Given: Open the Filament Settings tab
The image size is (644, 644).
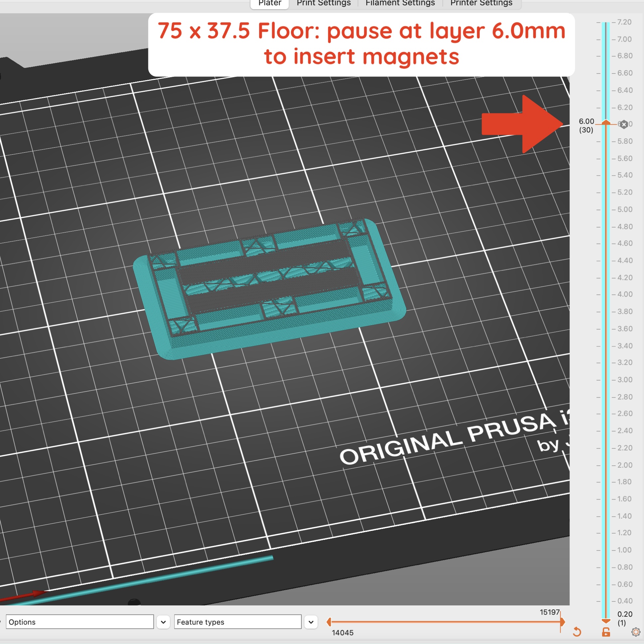Looking at the screenshot, I should (400, 3).
